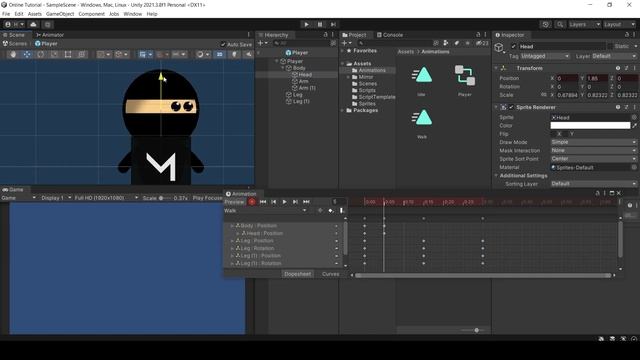The width and height of the screenshot is (640, 360).
Task: Click the main Play button
Action: click(x=307, y=24)
